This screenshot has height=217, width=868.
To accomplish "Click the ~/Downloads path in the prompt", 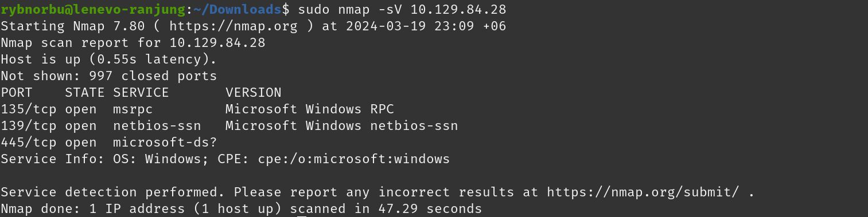I will (x=236, y=10).
